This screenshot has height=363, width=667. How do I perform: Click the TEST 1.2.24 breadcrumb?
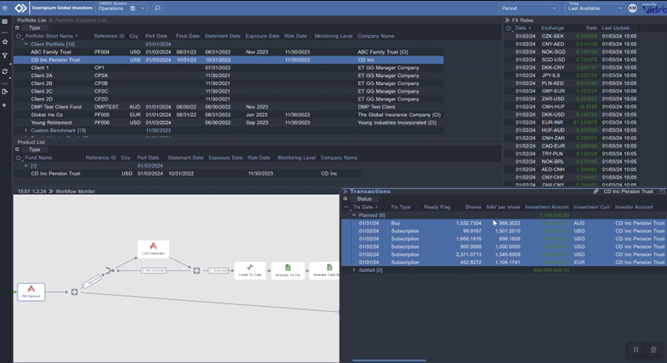pyautogui.click(x=32, y=191)
